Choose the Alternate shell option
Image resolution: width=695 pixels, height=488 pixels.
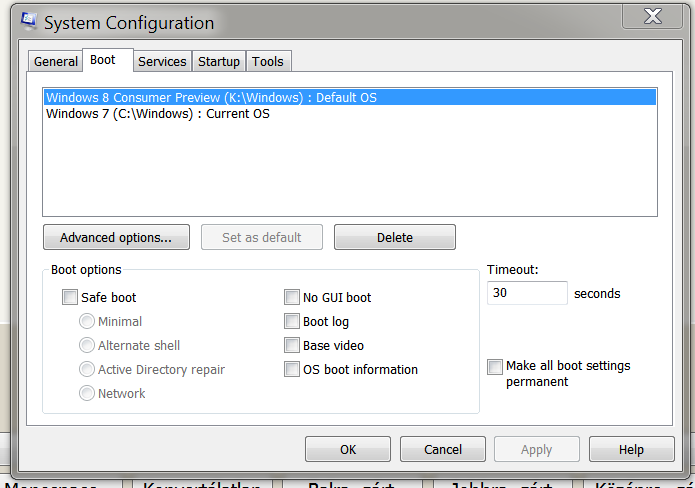[x=87, y=345]
